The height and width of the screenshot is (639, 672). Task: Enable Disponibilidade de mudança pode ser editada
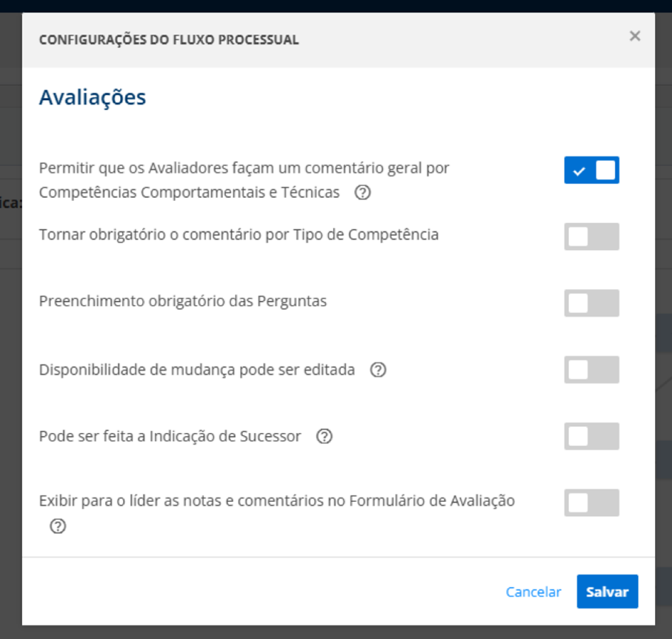(591, 369)
